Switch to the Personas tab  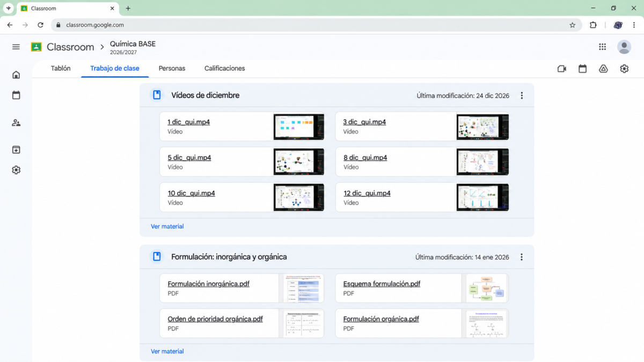click(x=172, y=69)
